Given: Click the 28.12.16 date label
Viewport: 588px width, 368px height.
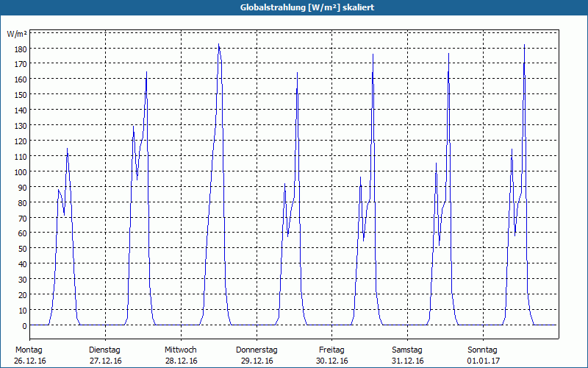Looking at the screenshot, I should coord(181,361).
